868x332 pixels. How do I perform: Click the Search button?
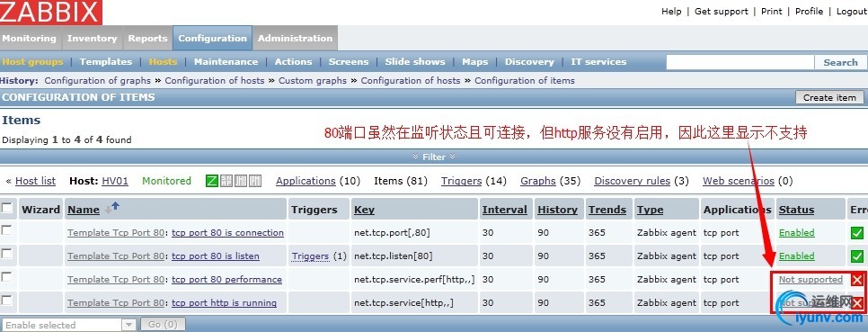(840, 63)
